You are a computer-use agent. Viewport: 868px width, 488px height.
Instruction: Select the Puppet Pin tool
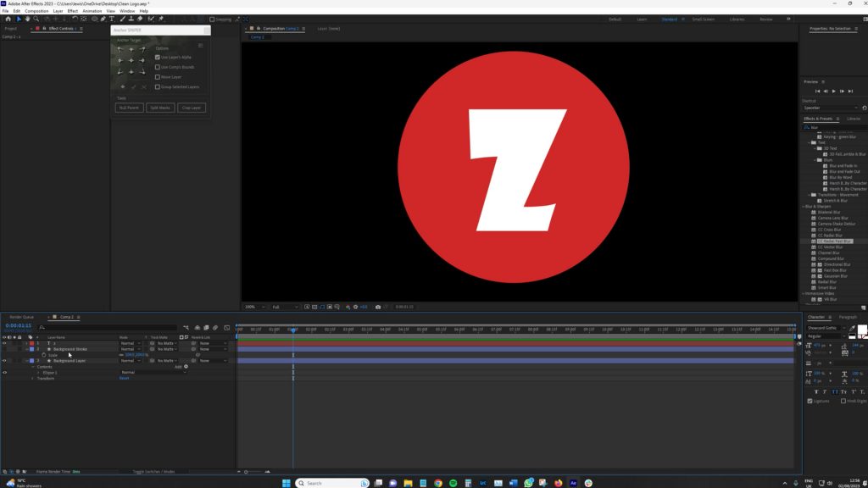coord(160,19)
